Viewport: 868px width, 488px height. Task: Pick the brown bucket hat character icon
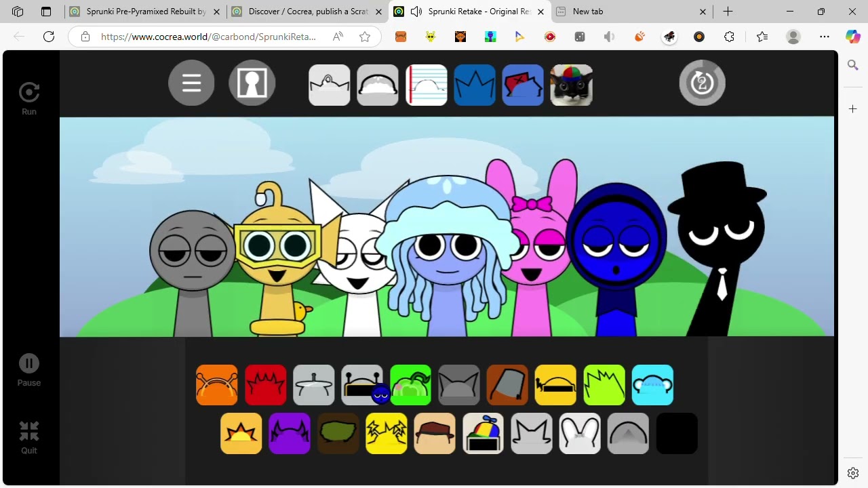507,386
